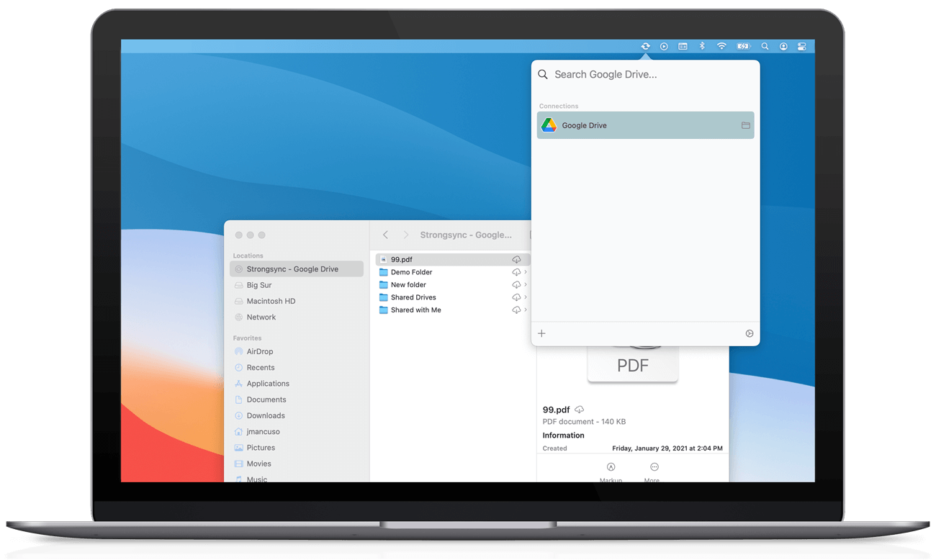Select the Google Drive connection row
936x560 pixels.
[x=645, y=125]
